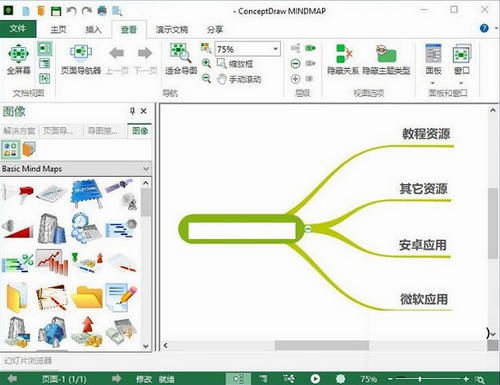Image resolution: width=500 pixels, height=385 pixels.
Task: Close the 图像 panel
Action: click(144, 111)
